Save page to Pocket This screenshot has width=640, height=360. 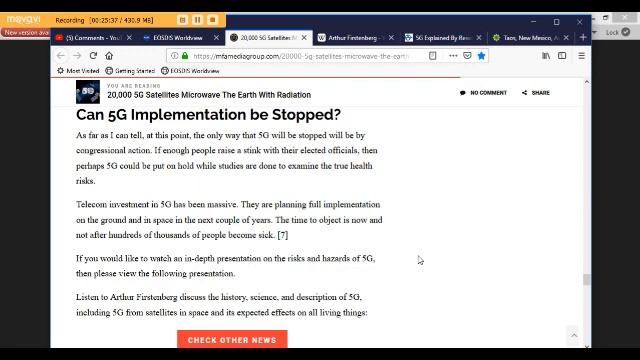(x=467, y=56)
